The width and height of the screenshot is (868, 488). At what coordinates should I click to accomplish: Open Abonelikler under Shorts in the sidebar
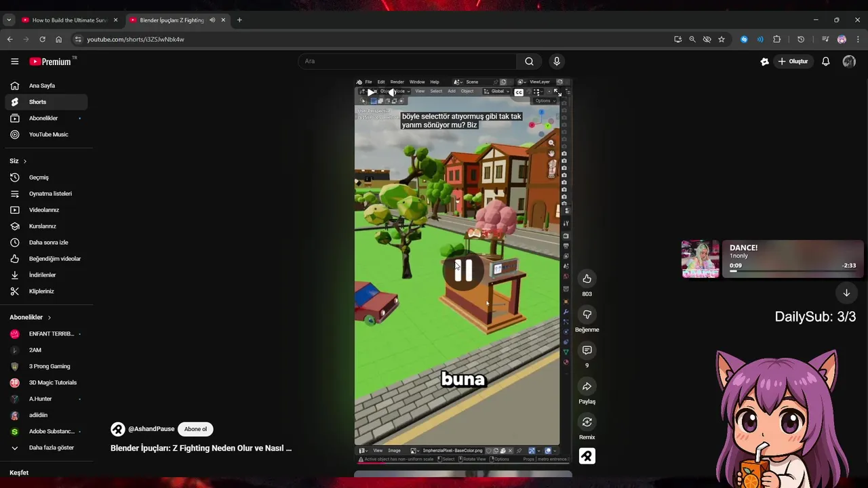coord(46,119)
